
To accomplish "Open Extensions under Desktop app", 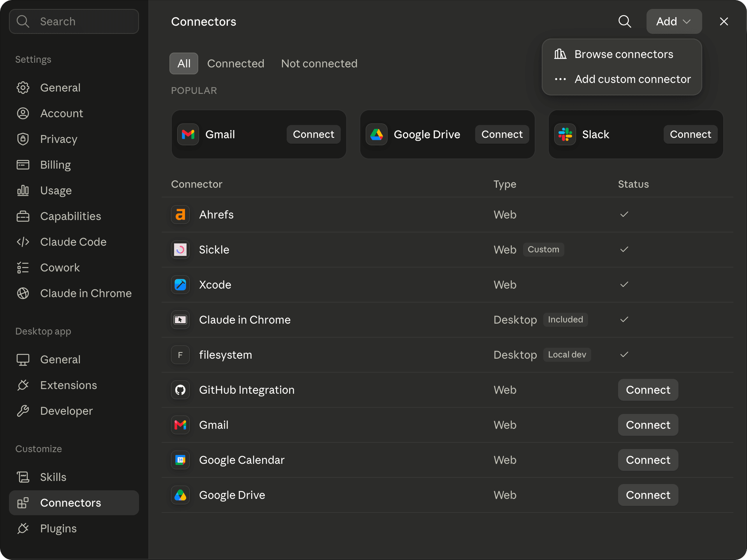I will (74, 385).
